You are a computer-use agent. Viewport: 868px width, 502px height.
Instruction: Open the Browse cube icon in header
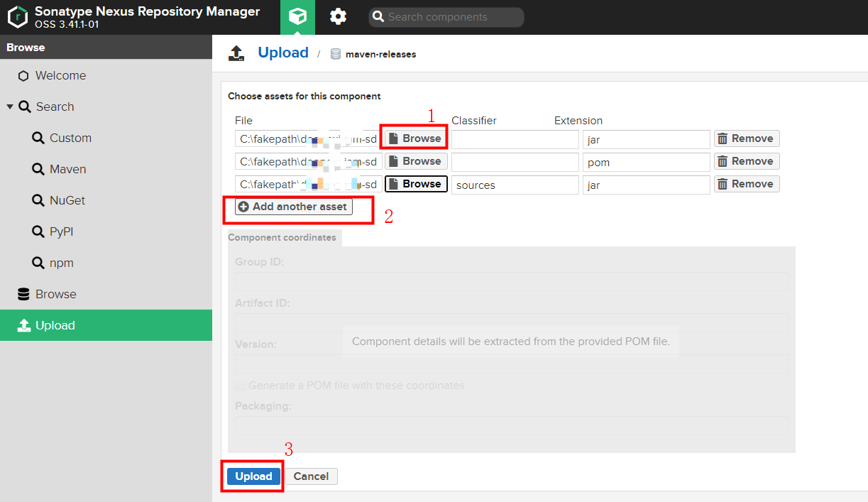tap(297, 17)
